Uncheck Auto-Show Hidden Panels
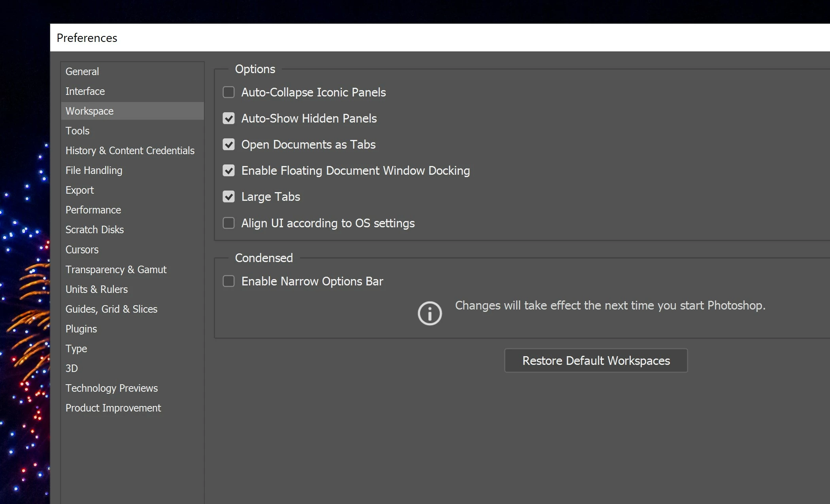Viewport: 830px width, 504px height. click(228, 118)
